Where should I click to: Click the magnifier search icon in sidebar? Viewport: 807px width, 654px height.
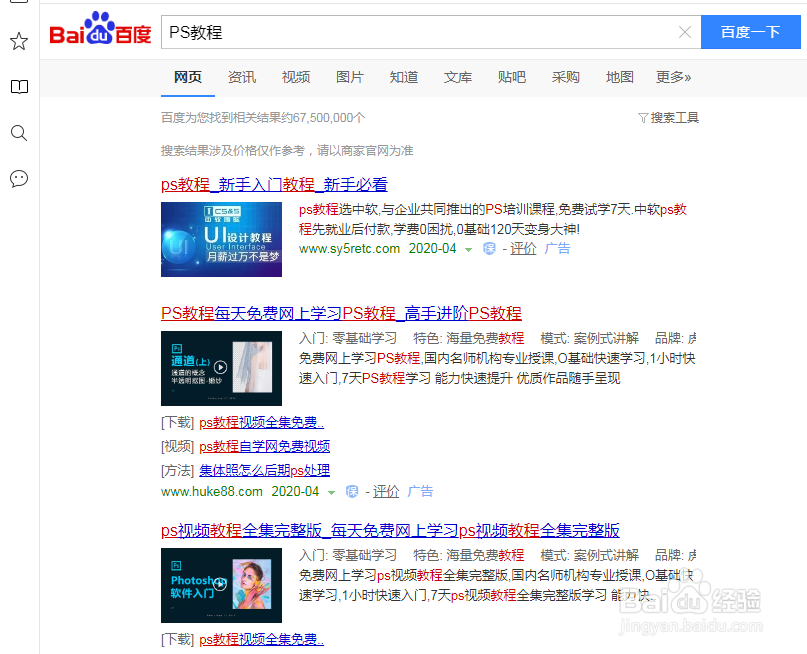pyautogui.click(x=19, y=133)
